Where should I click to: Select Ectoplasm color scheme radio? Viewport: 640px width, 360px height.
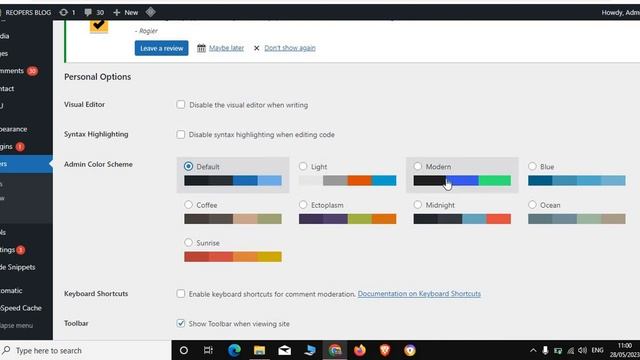click(303, 204)
